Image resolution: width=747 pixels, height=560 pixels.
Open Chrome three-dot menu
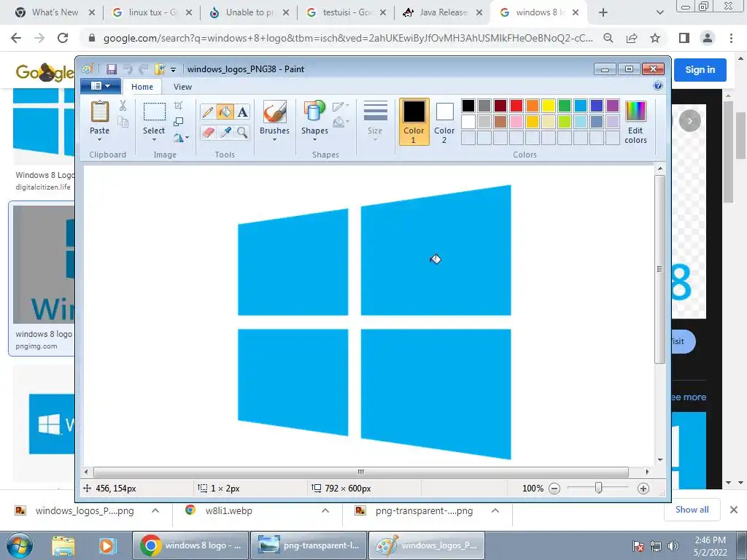point(731,38)
